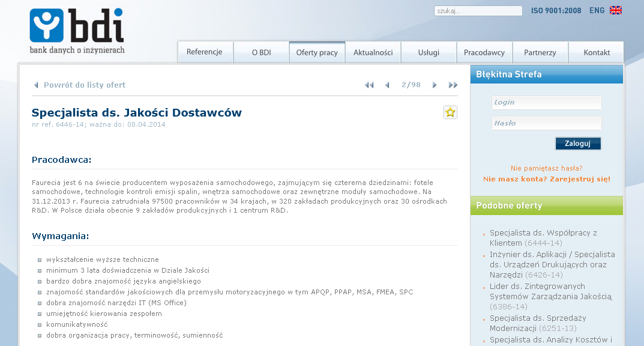Jump to first job offer
This screenshot has height=346, width=644.
[x=369, y=85]
